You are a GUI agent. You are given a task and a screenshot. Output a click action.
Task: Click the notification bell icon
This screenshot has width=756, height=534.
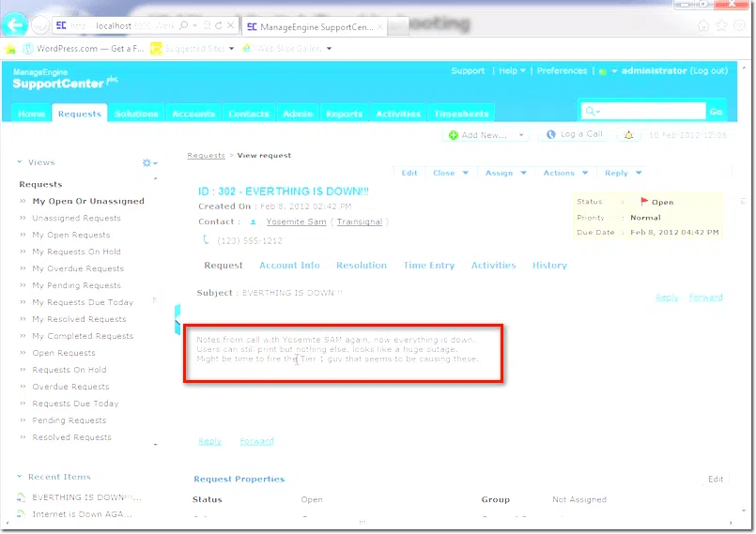tap(628, 135)
